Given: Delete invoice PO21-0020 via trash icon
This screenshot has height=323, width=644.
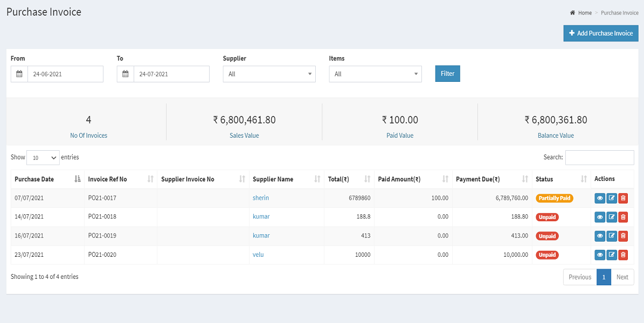Looking at the screenshot, I should tap(623, 255).
